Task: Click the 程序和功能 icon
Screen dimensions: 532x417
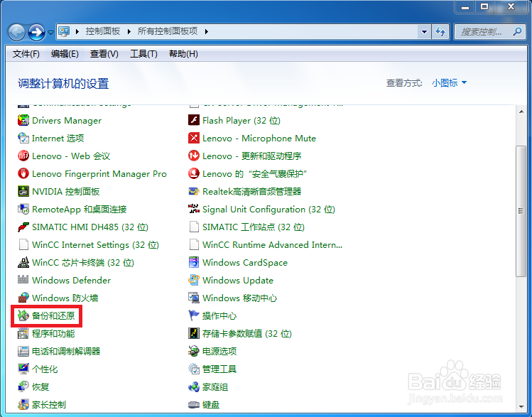Action: 23,334
